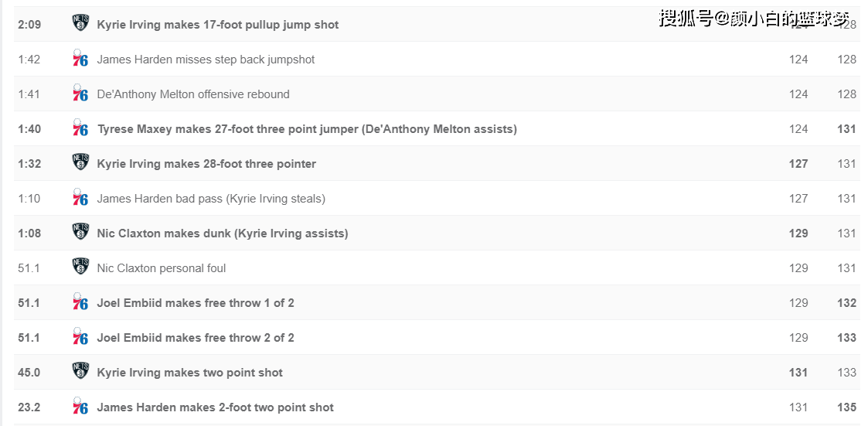Click the 135 score in last row
The image size is (868, 426).
click(x=846, y=407)
